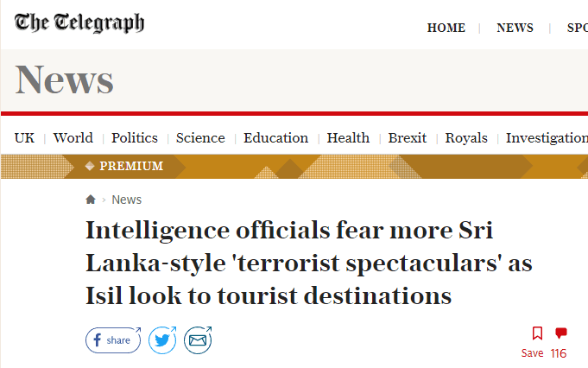Share article via Twitter bird icon

pos(162,340)
